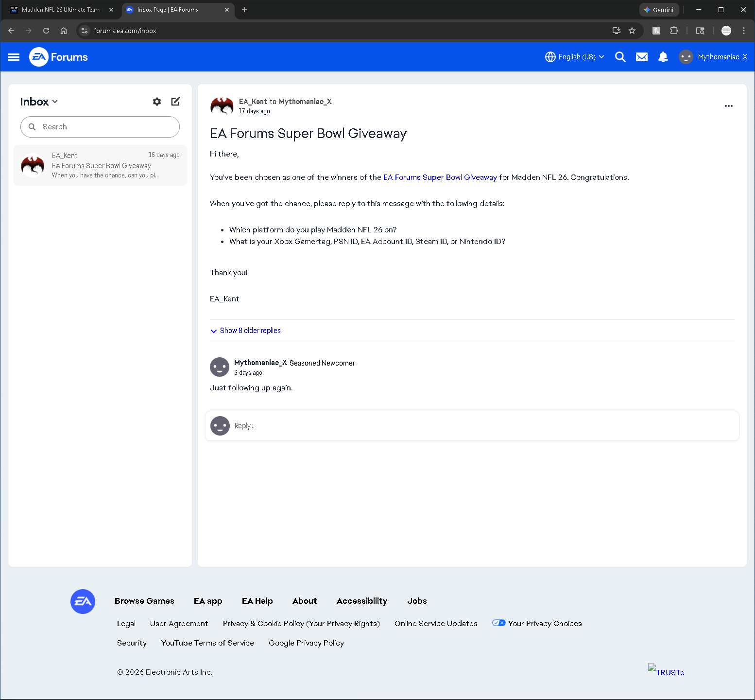Bookmark this page with the star
755x700 pixels.
[x=632, y=31]
